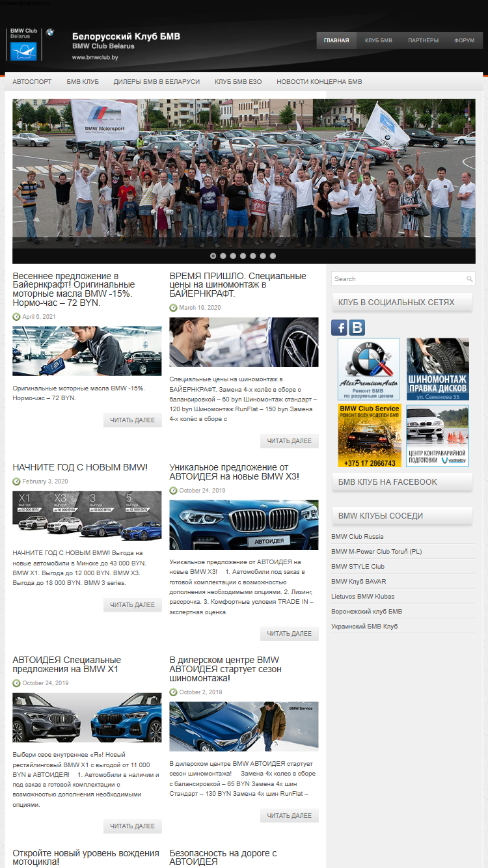Viewport: 488px width, 868px height.
Task: Select the first slider pagination dot
Action: click(214, 256)
